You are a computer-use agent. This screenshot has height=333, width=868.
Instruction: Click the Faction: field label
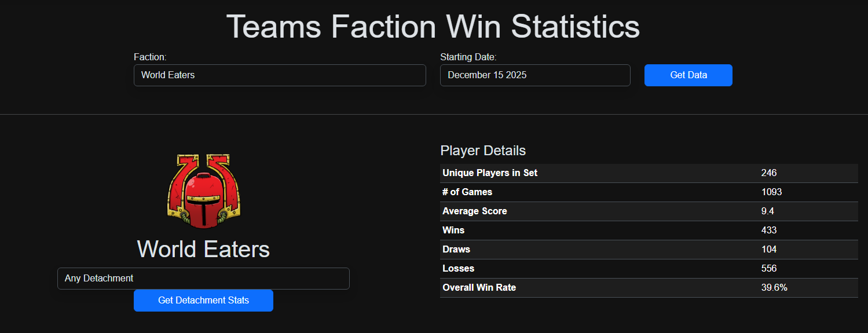[150, 57]
